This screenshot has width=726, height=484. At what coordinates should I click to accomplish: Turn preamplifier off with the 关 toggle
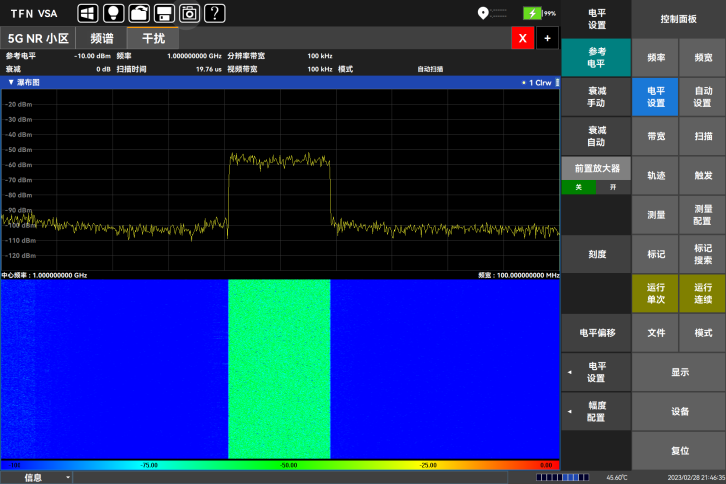[579, 187]
